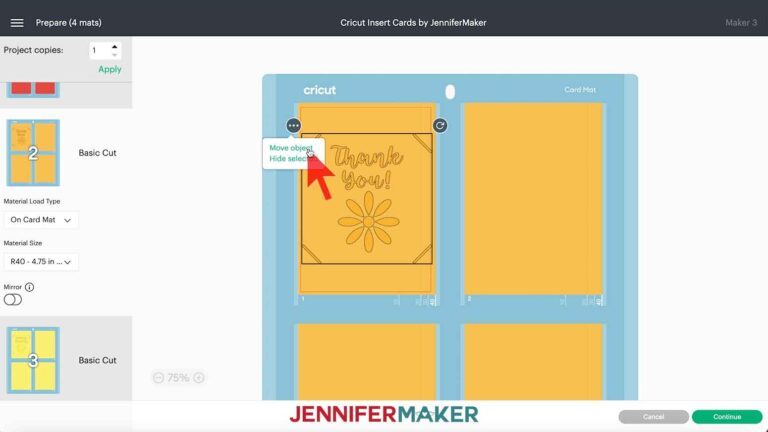
Task: Rotate the object with the rotate icon
Action: pyautogui.click(x=440, y=126)
